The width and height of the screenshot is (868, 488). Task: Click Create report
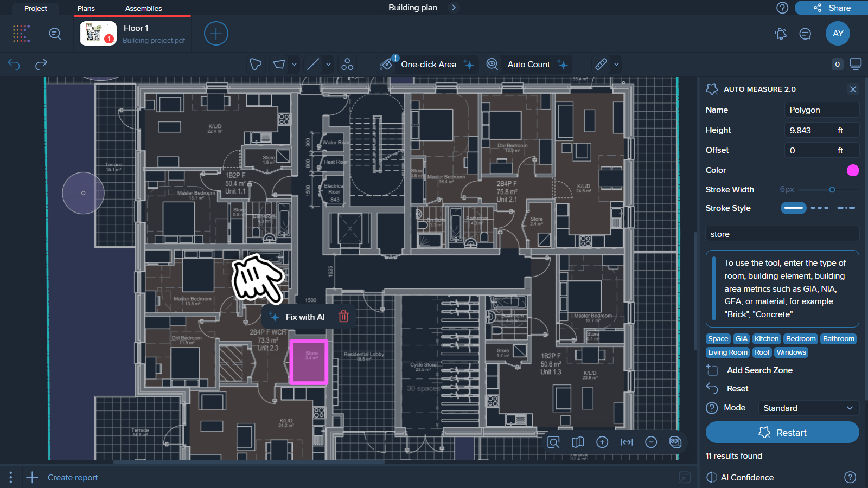62,477
